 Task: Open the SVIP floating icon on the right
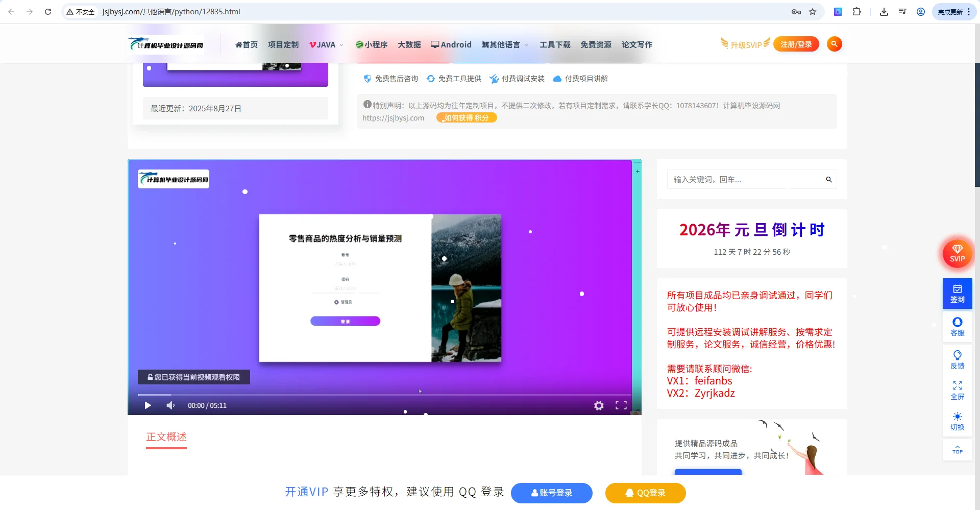click(x=957, y=253)
